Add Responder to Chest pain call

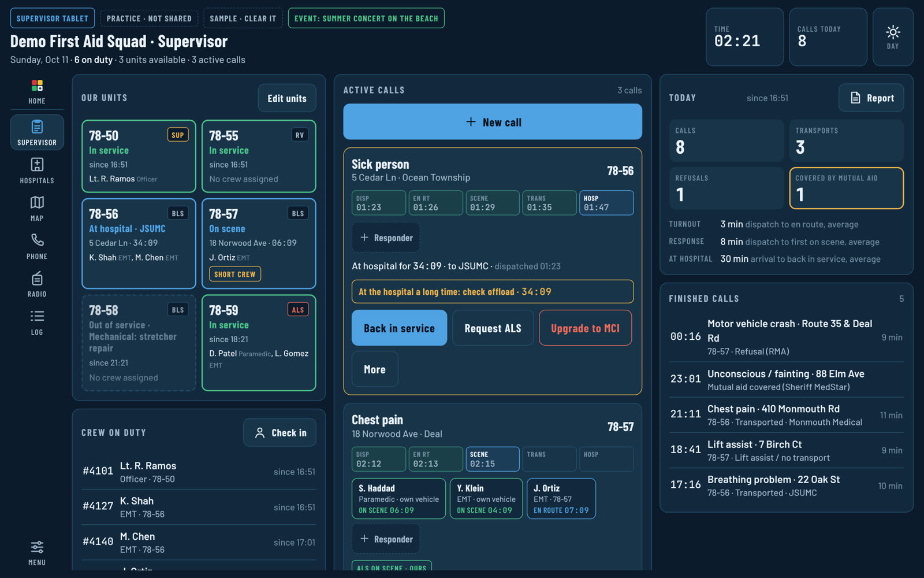click(x=386, y=539)
